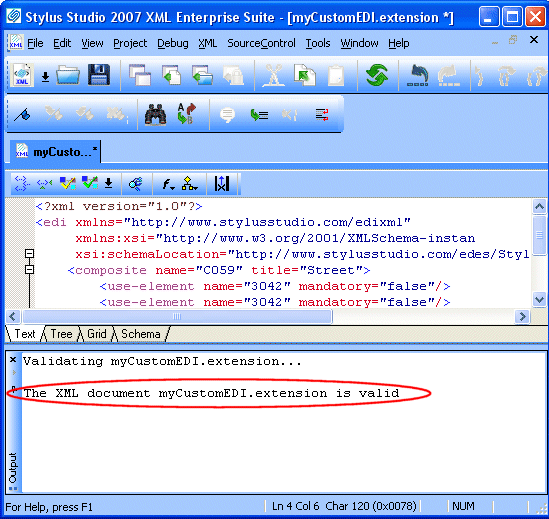Click the grayed-out clipboard Paste icon
549x519 pixels.
[336, 75]
